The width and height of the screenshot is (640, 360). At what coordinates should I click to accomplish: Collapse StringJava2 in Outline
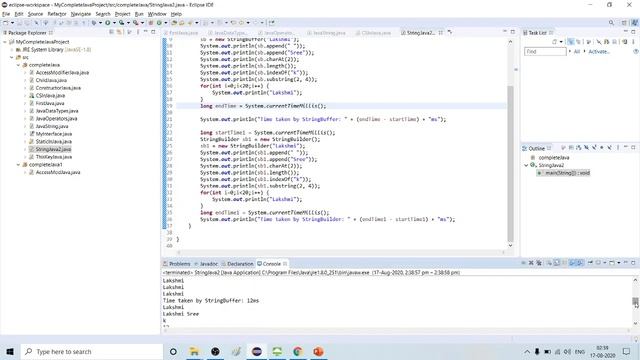click(x=526, y=165)
